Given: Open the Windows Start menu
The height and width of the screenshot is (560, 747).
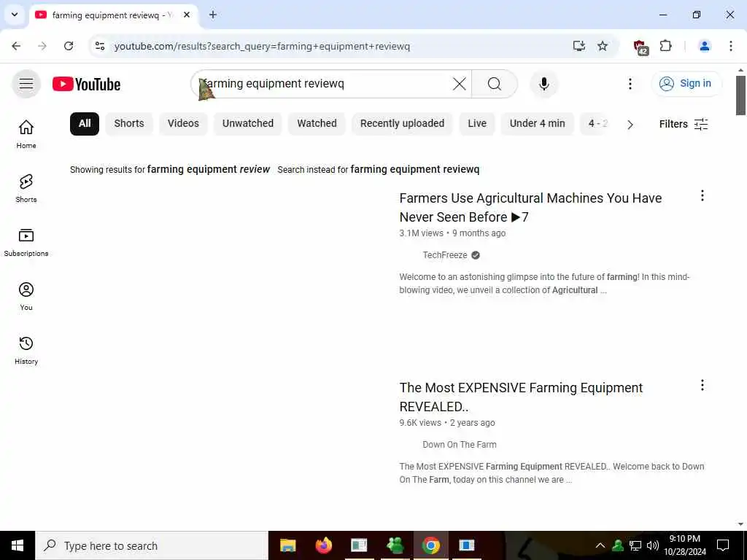Looking at the screenshot, I should tap(18, 545).
